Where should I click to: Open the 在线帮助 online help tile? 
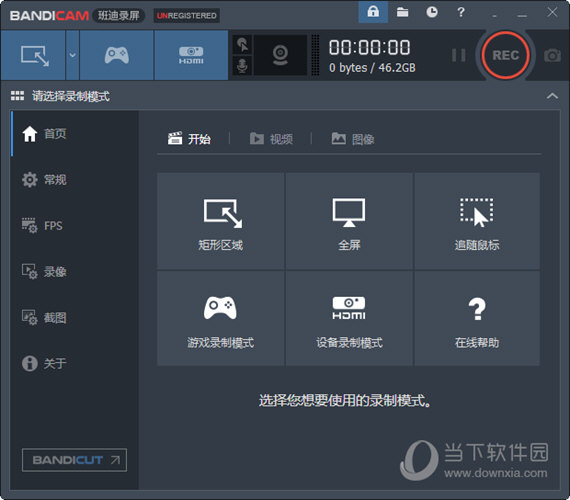[x=477, y=318]
